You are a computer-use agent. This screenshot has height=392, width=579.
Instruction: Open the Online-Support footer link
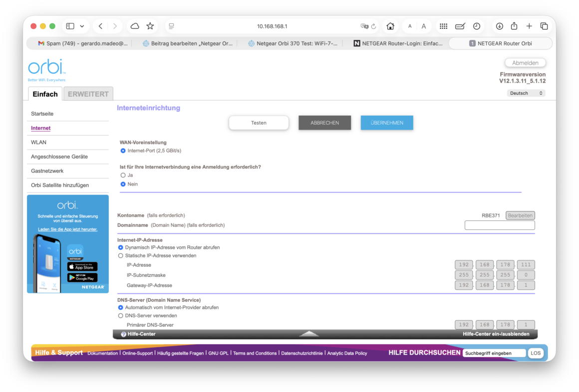[137, 353]
